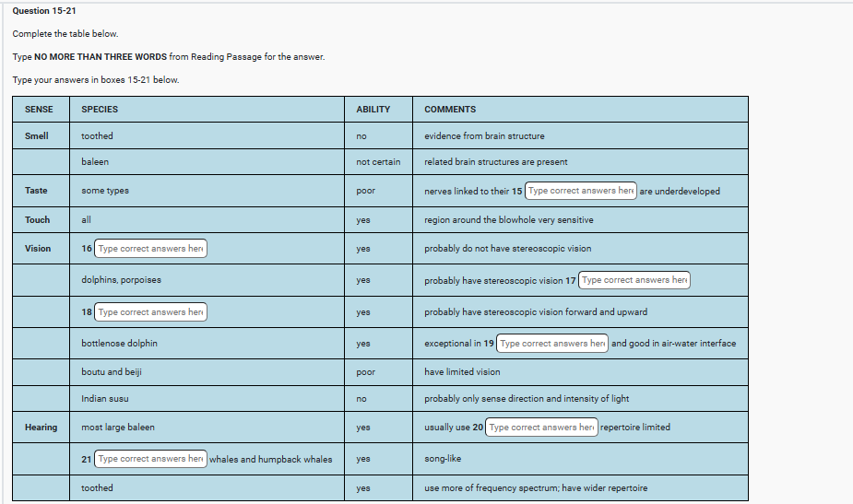
Task: Select the 'Question 15-21' heading
Action: tap(44, 10)
